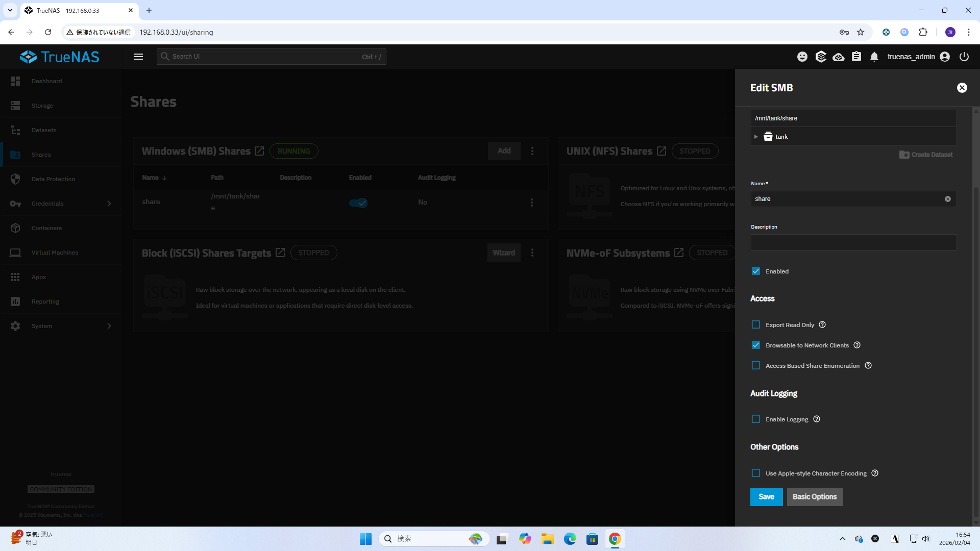Click the Description input field
Image resolution: width=980 pixels, height=551 pixels.
point(853,242)
